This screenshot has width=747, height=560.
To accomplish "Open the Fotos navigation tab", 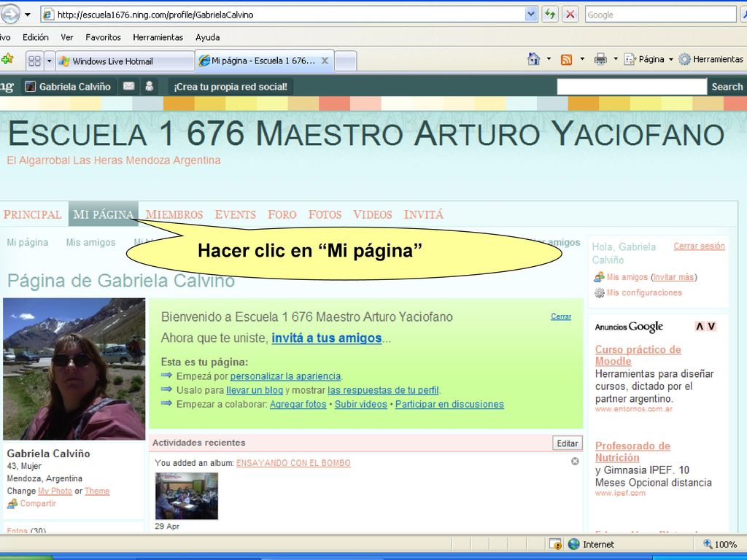I will click(x=325, y=215).
